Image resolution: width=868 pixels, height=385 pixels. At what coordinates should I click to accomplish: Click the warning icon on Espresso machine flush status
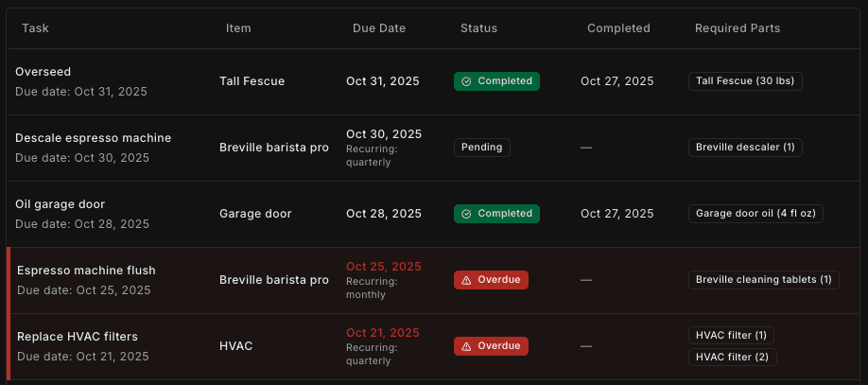pyautogui.click(x=467, y=280)
